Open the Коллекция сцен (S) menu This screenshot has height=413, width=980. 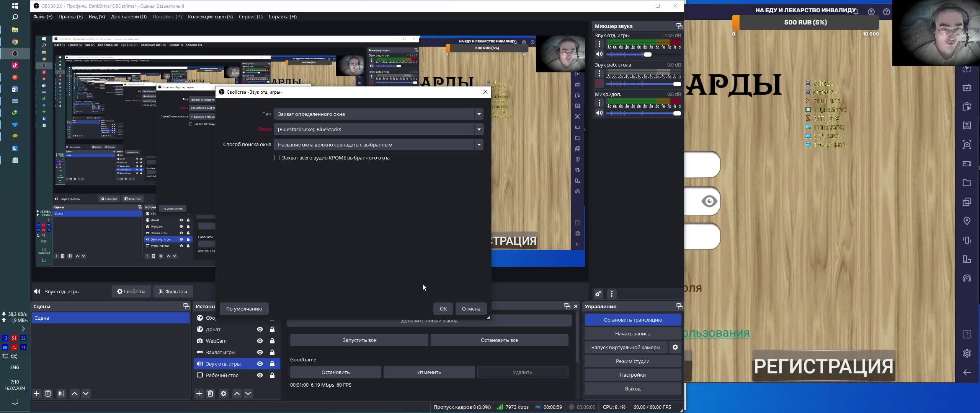coord(210,16)
